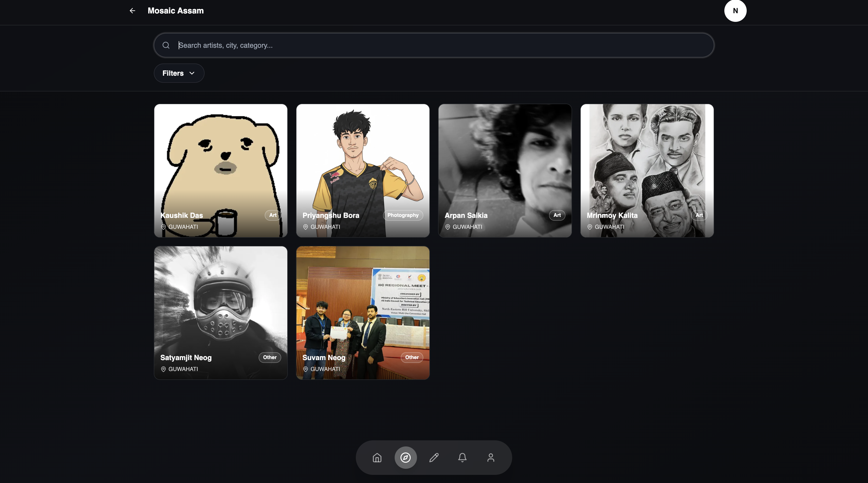Open Suvam Neog's artist card
868x483 pixels.
click(x=363, y=303)
